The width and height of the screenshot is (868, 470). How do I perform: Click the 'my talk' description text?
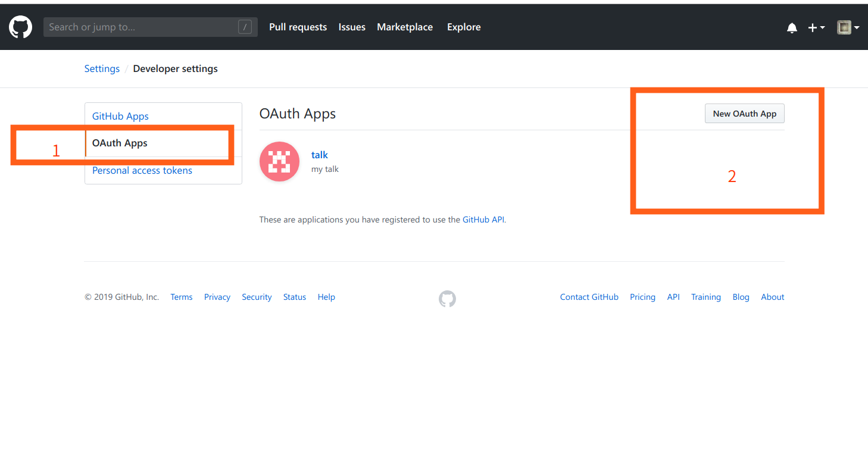325,170
